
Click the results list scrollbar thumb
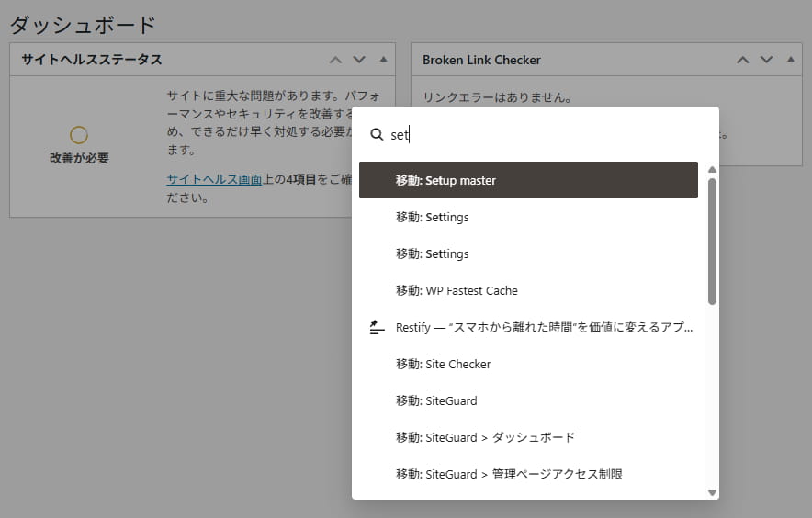(x=712, y=241)
